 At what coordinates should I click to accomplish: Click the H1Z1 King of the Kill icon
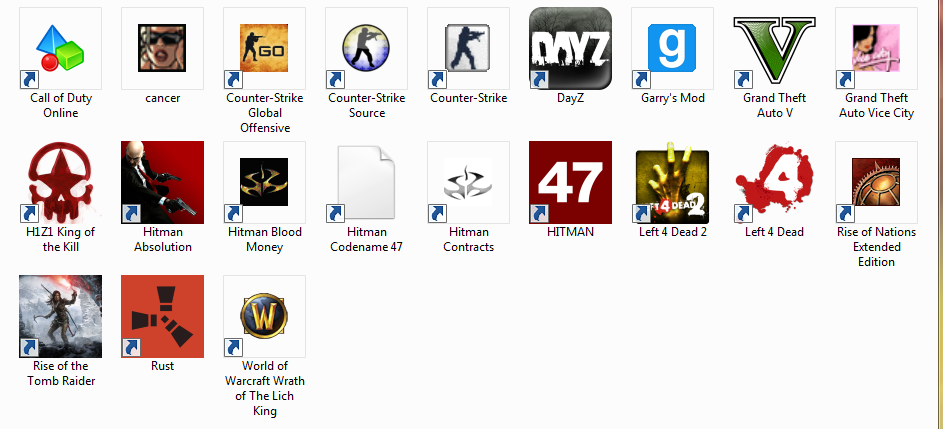[x=60, y=182]
